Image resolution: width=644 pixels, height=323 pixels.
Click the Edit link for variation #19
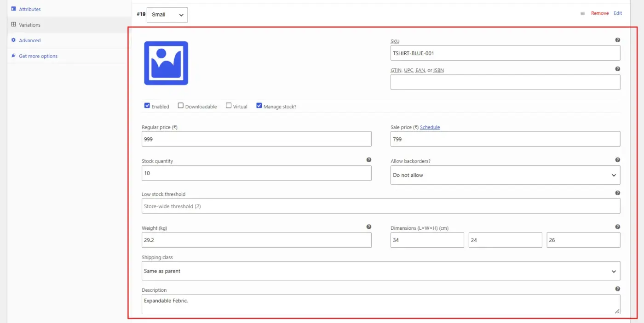(x=618, y=13)
